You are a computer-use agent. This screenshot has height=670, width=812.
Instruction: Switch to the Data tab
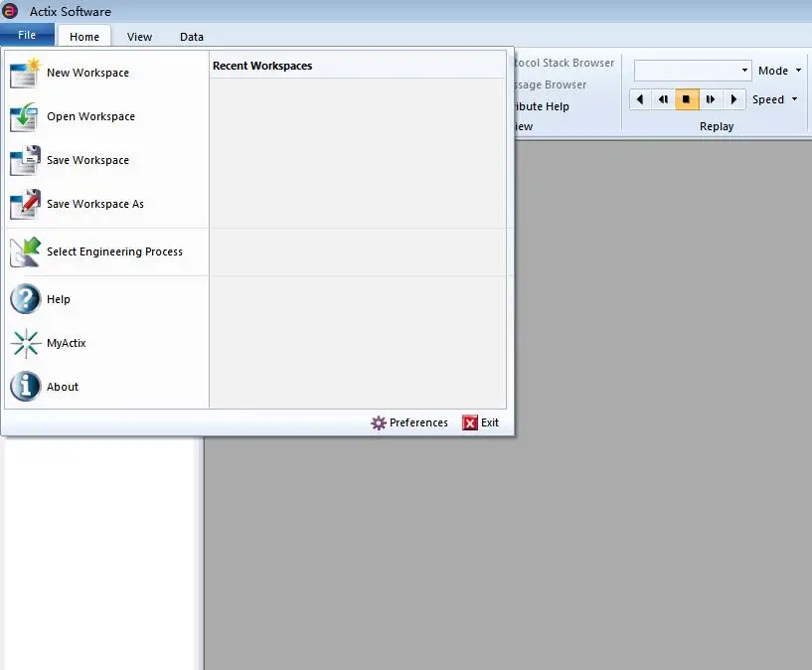click(192, 37)
